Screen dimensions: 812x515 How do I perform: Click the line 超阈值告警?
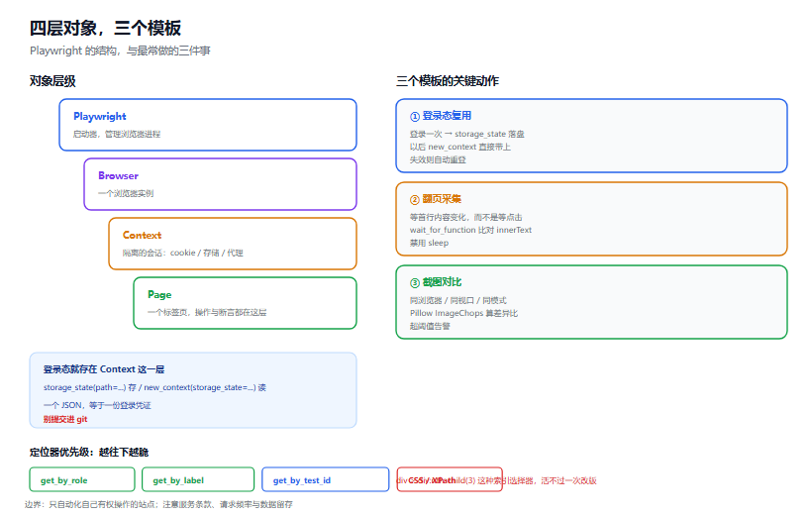pyautogui.click(x=430, y=327)
